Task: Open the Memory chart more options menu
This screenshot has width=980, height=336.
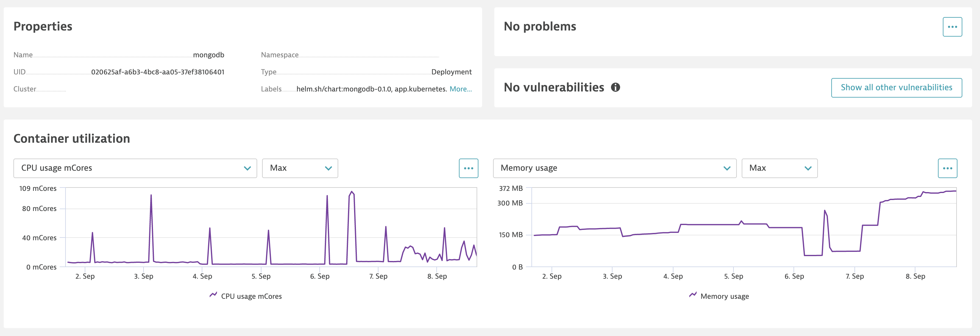Action: coord(948,168)
